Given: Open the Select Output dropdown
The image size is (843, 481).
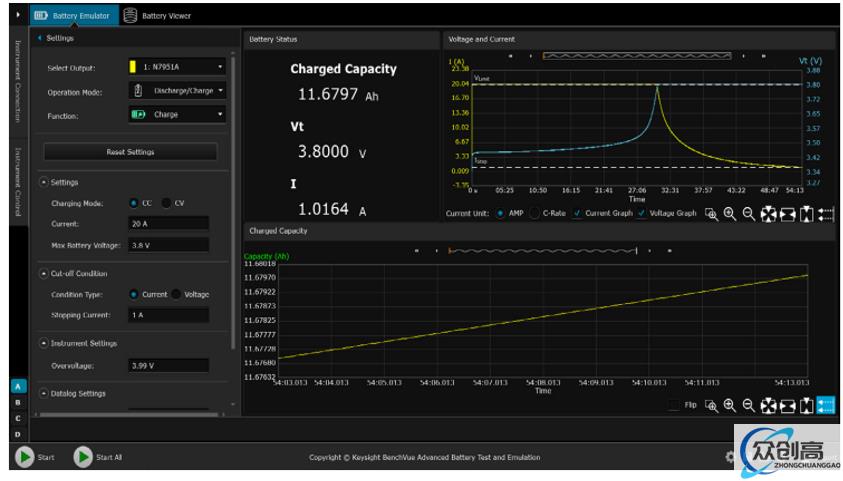Looking at the screenshot, I should tap(178, 67).
